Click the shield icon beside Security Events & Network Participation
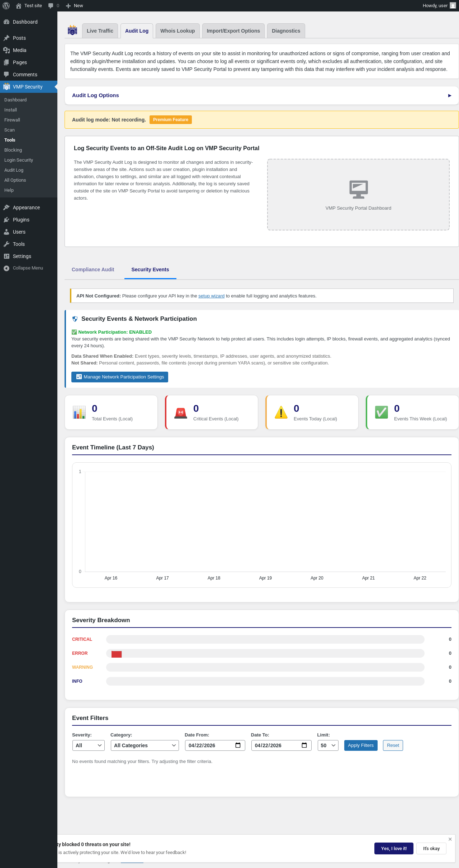Viewport: 459px width, 868px height. (75, 319)
